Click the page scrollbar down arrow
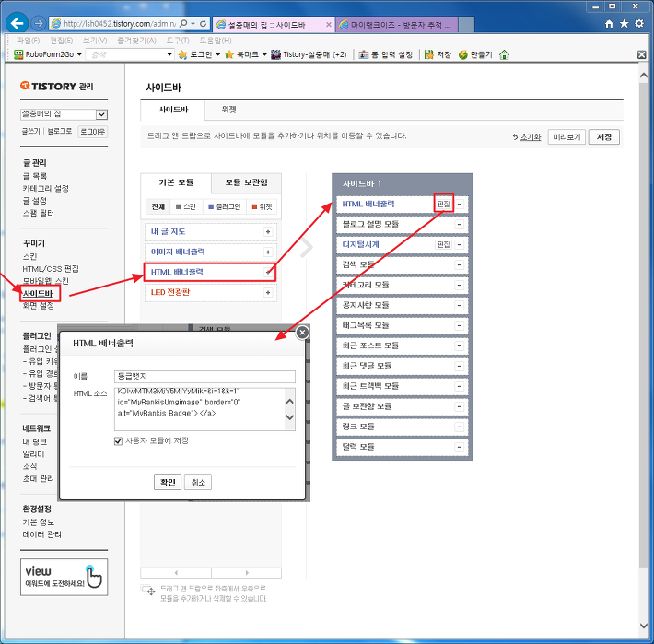The width and height of the screenshot is (654, 644). (x=643, y=626)
